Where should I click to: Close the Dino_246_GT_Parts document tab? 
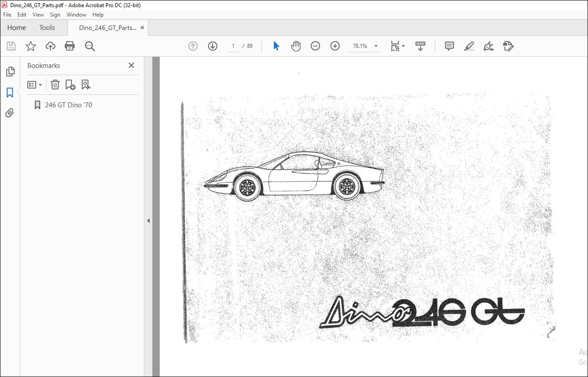click(x=143, y=28)
